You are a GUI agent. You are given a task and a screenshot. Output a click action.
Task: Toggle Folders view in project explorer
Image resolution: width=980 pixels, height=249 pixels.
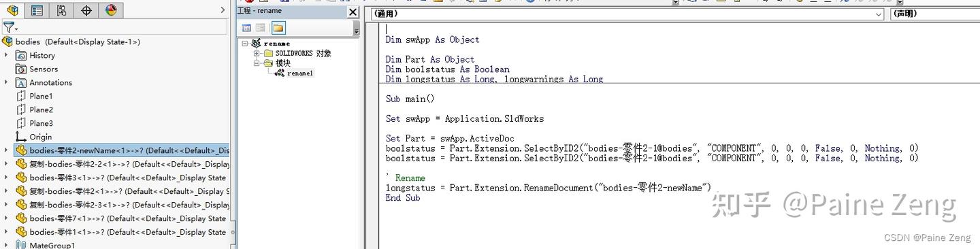(278, 28)
